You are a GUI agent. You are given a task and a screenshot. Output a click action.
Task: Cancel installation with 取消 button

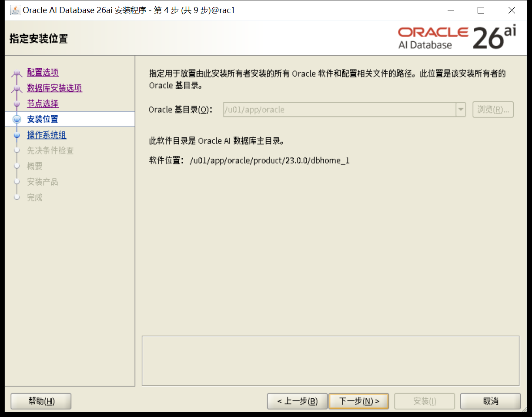click(490, 401)
